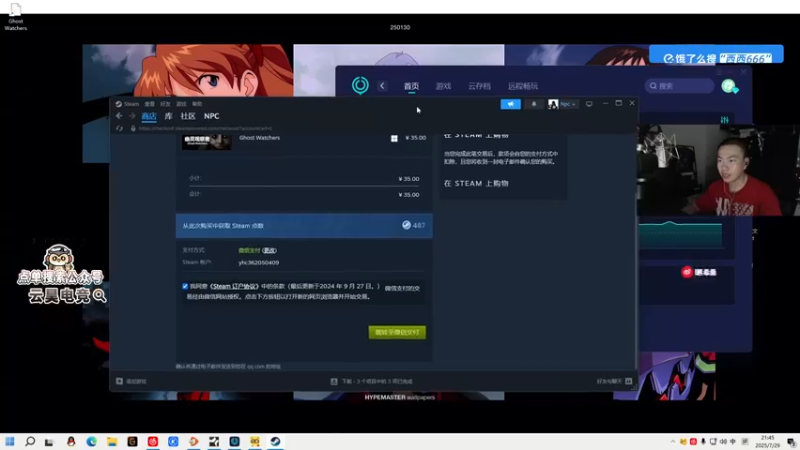
Task: Click the Steam icon on the taskbar
Action: tap(275, 441)
